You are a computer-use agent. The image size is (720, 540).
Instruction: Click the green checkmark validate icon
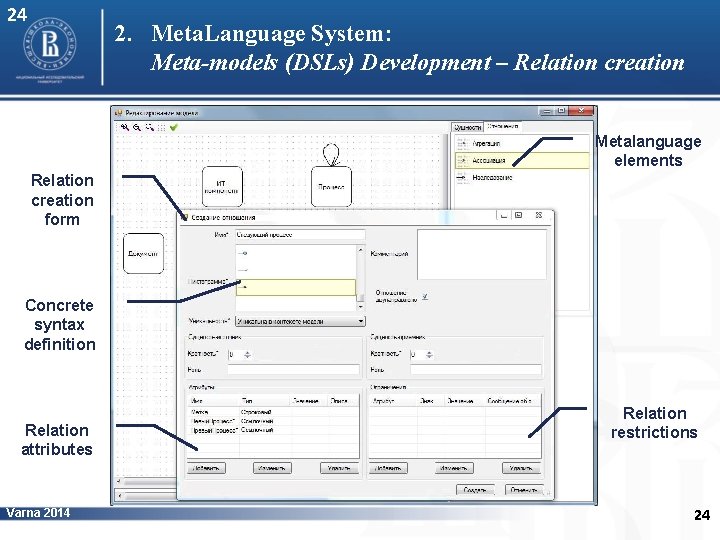pos(174,127)
